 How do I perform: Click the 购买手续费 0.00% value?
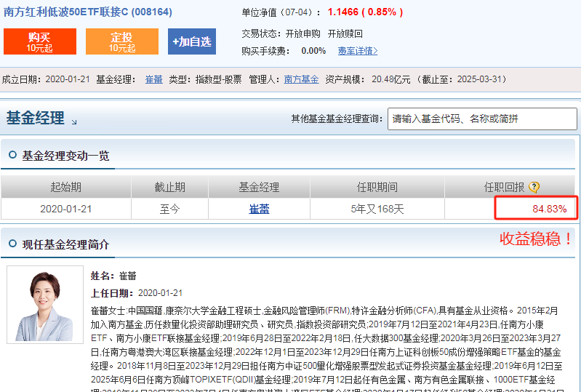point(313,51)
